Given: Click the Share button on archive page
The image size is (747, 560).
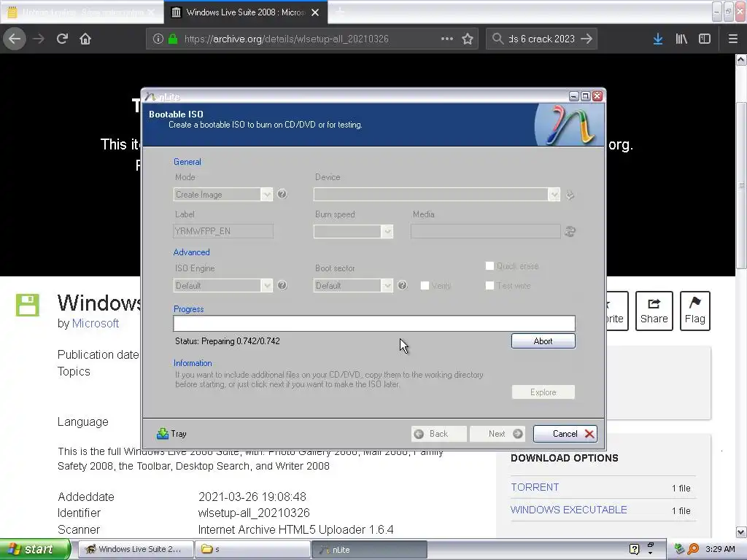Looking at the screenshot, I should [654, 311].
